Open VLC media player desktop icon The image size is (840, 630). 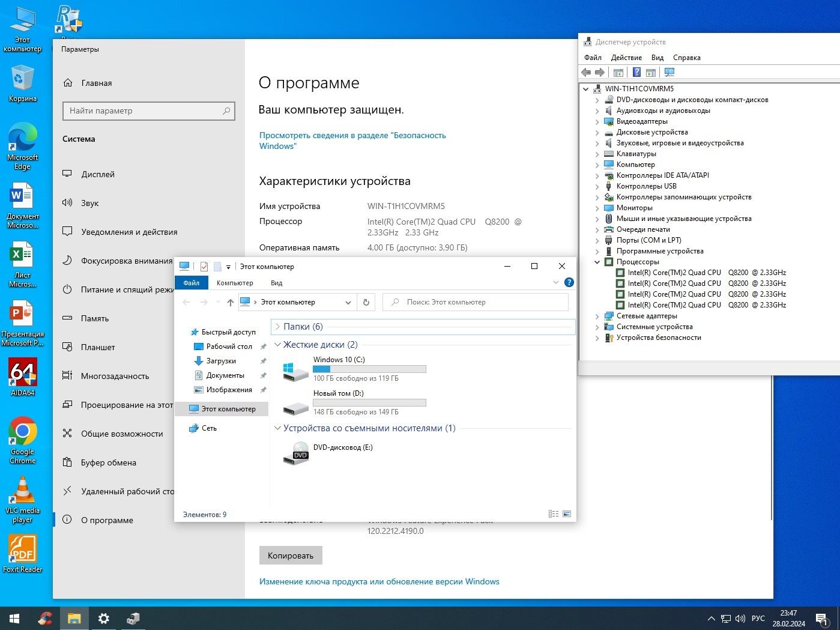pos(23,500)
